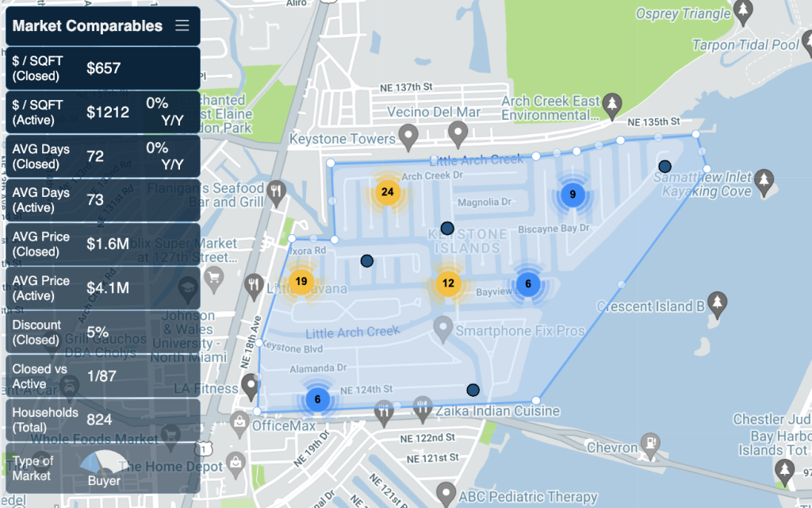This screenshot has width=812, height=508.
Task: Open the Market Comparables hamburger menu
Action: point(182,25)
